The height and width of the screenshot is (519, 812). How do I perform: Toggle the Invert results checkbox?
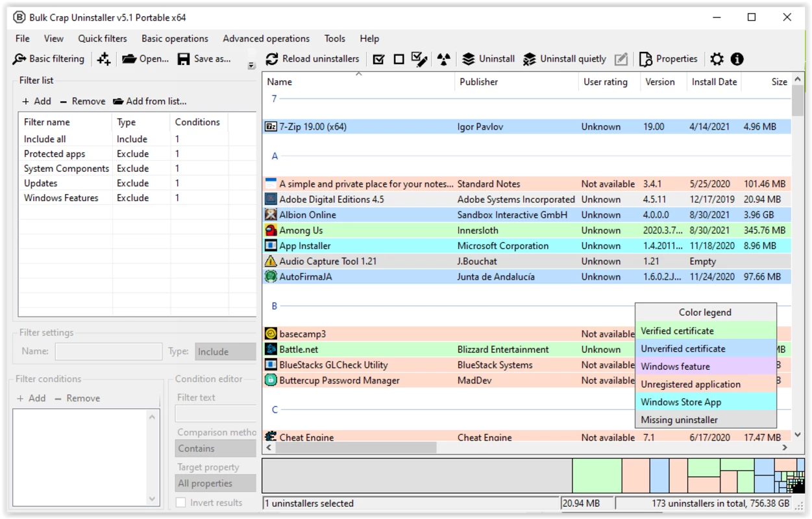click(181, 502)
